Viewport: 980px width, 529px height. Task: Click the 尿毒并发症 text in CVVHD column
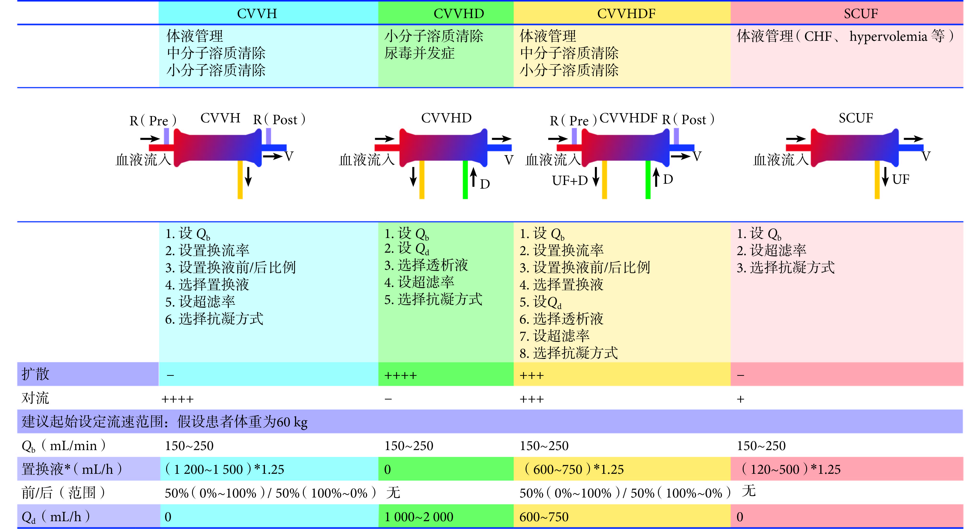pos(419,53)
